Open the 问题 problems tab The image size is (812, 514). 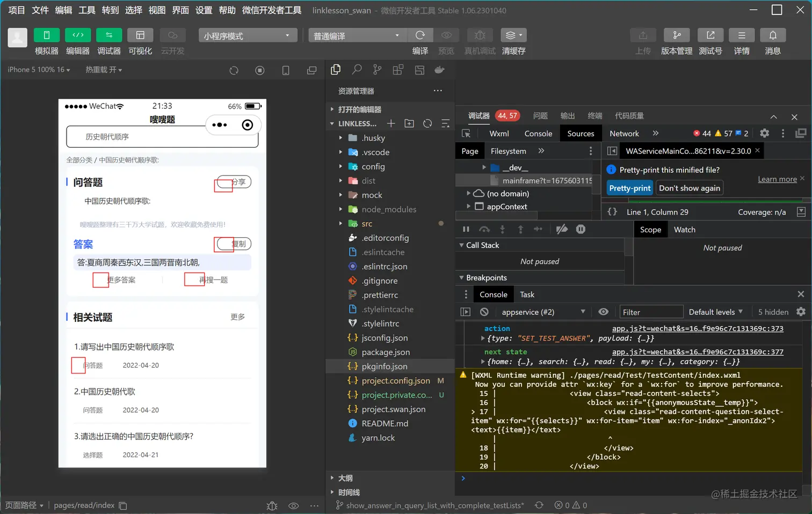(540, 116)
